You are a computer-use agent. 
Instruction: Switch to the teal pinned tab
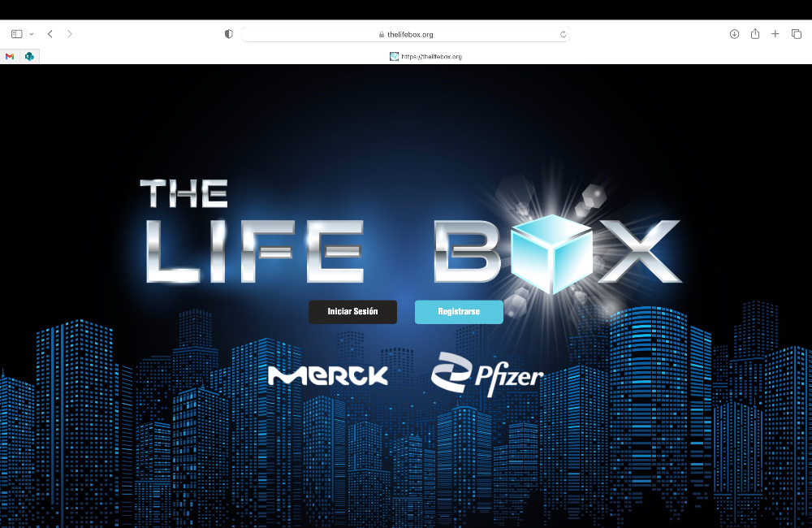click(29, 57)
